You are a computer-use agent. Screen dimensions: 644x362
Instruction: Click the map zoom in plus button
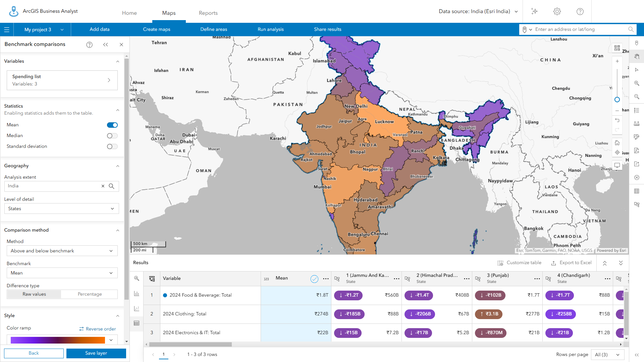point(617,61)
